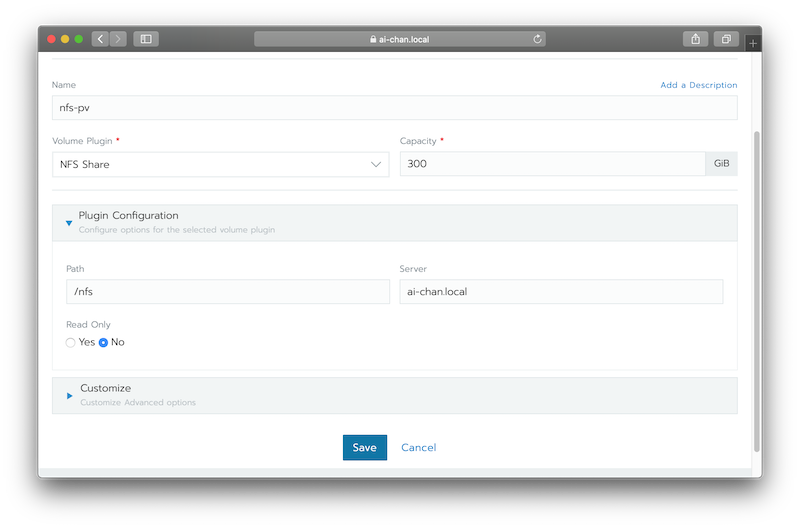Click the Server field with ai-chan.local
This screenshot has height=528, width=800.
click(560, 291)
